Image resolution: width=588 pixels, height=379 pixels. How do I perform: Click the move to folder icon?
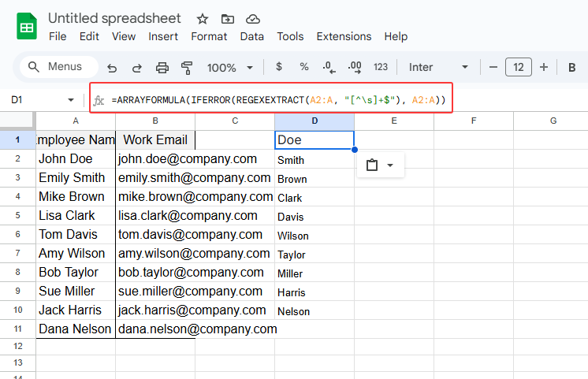[228, 19]
